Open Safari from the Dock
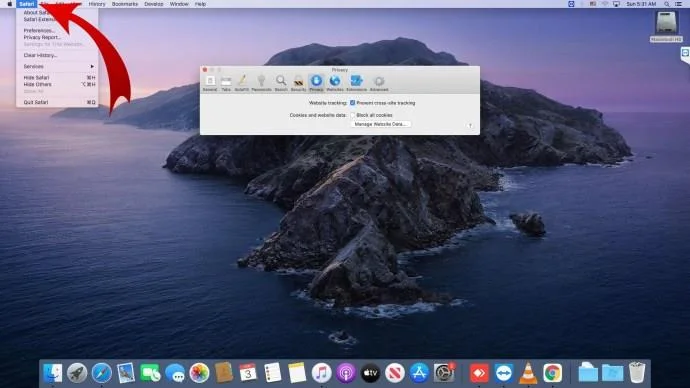The width and height of the screenshot is (690, 388). (102, 373)
